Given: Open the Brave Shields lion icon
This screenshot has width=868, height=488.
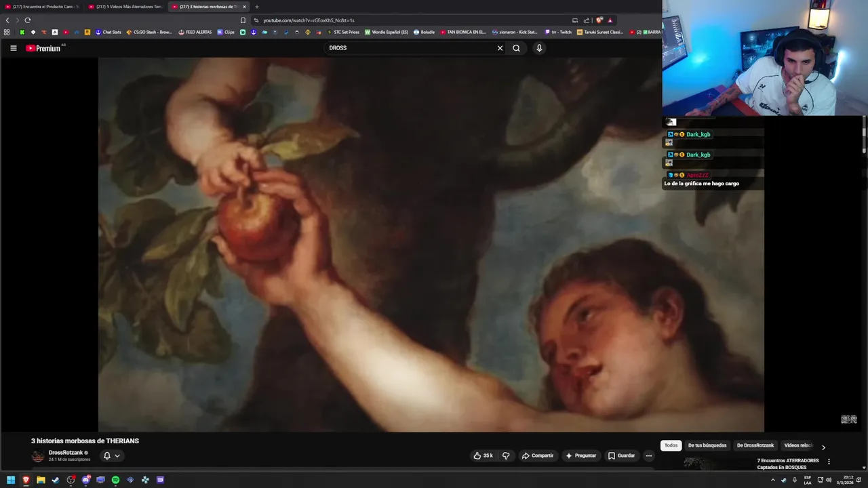Looking at the screenshot, I should [599, 20].
